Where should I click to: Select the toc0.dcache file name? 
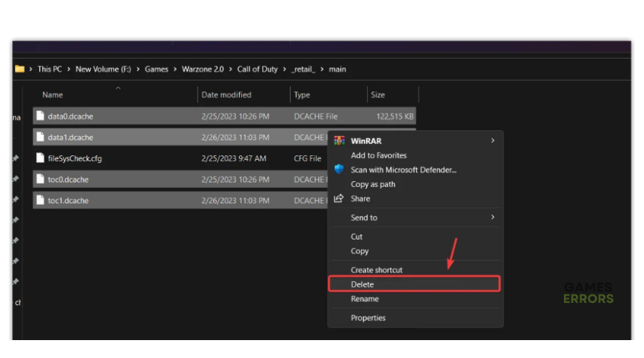68,179
